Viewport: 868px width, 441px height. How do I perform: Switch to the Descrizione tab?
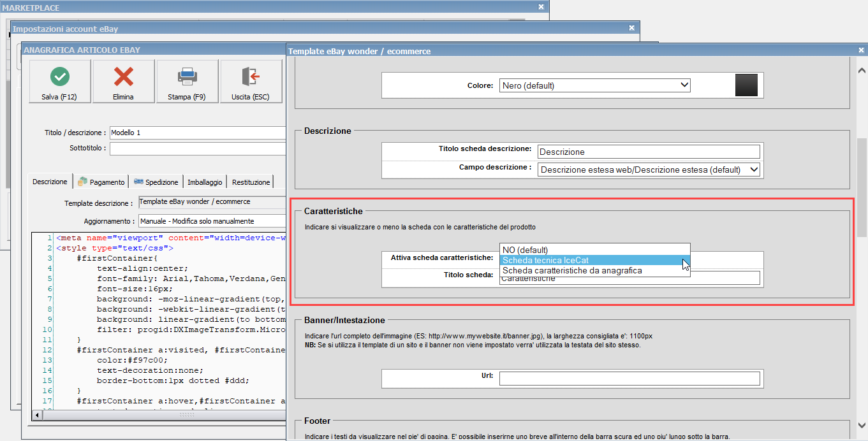[x=50, y=182]
